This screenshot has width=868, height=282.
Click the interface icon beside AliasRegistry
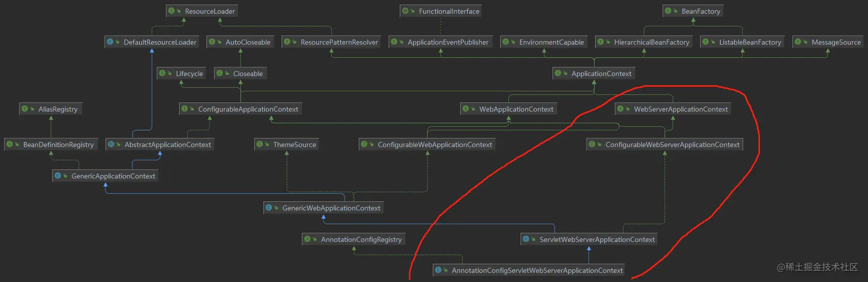pos(25,109)
